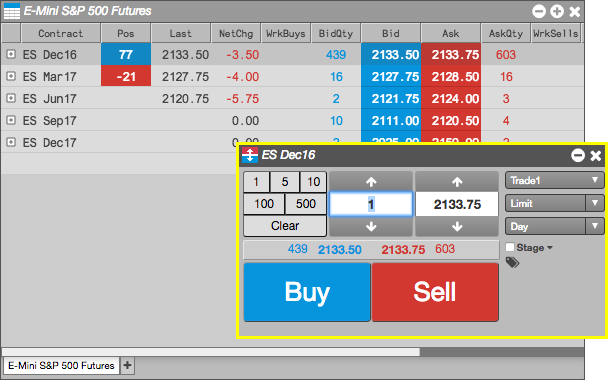Click the 2120.50 ask cell for ES Sep17

tap(451, 120)
